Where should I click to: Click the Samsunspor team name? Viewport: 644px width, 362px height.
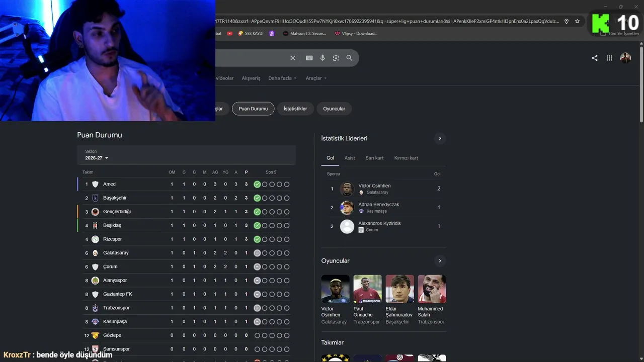116,349
